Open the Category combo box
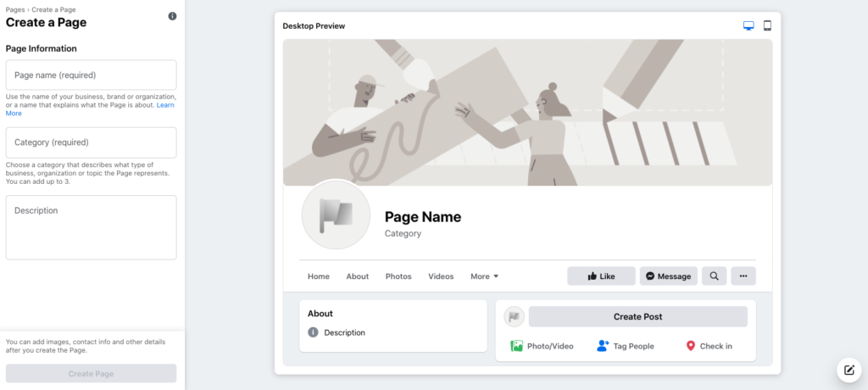868x390 pixels. (x=91, y=142)
